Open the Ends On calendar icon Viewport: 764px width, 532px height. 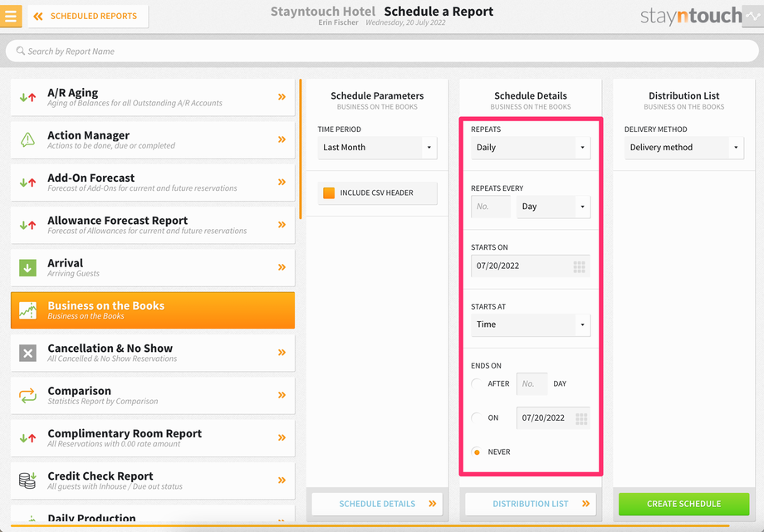(581, 418)
